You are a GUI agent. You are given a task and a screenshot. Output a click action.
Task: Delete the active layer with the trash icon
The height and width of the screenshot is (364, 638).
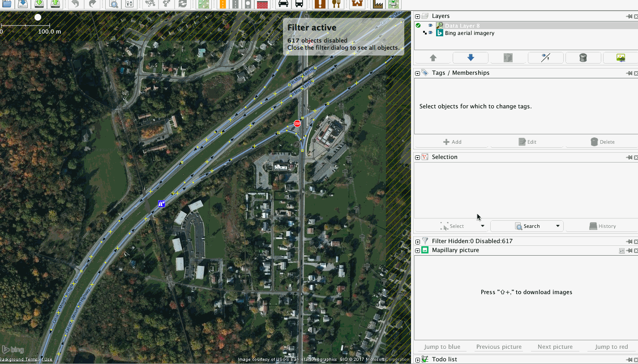tap(583, 57)
